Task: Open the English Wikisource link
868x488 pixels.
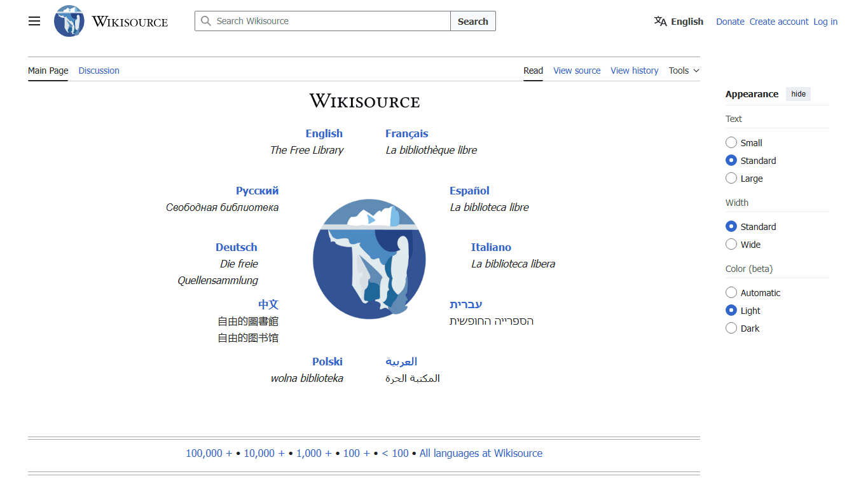Action: pyautogui.click(x=324, y=133)
